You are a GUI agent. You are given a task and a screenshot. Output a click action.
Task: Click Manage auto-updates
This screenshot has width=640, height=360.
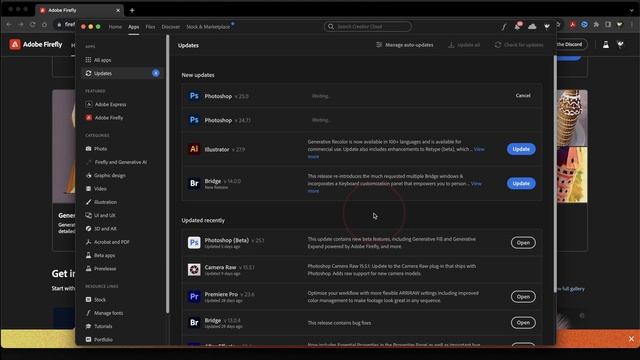[x=404, y=45]
